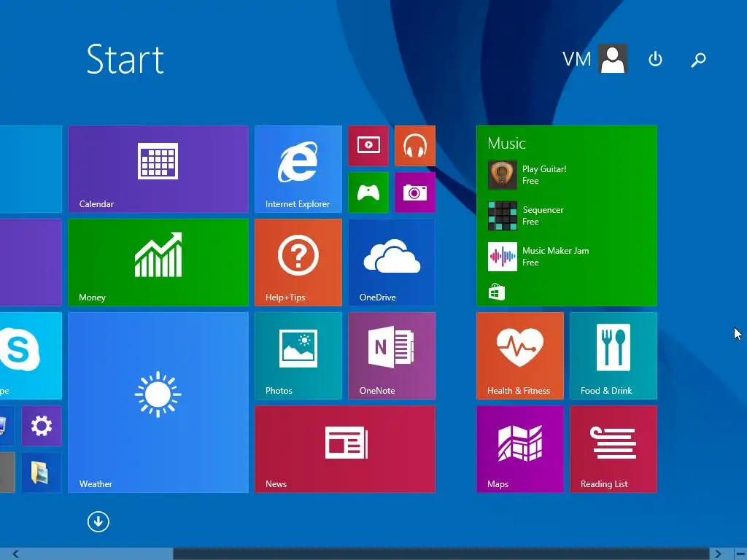The height and width of the screenshot is (560, 747).
Task: Open the News tile
Action: [x=345, y=449]
